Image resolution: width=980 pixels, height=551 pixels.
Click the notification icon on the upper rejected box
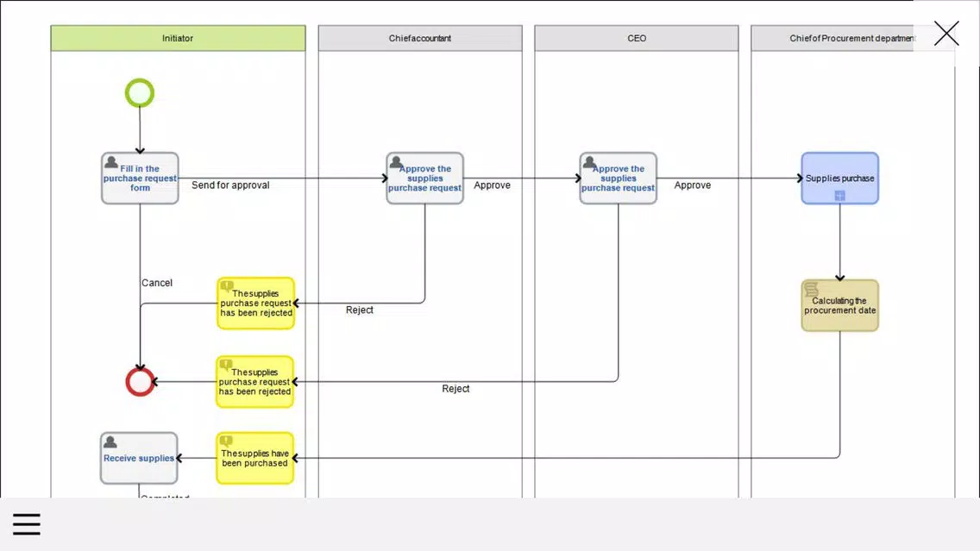(227, 286)
